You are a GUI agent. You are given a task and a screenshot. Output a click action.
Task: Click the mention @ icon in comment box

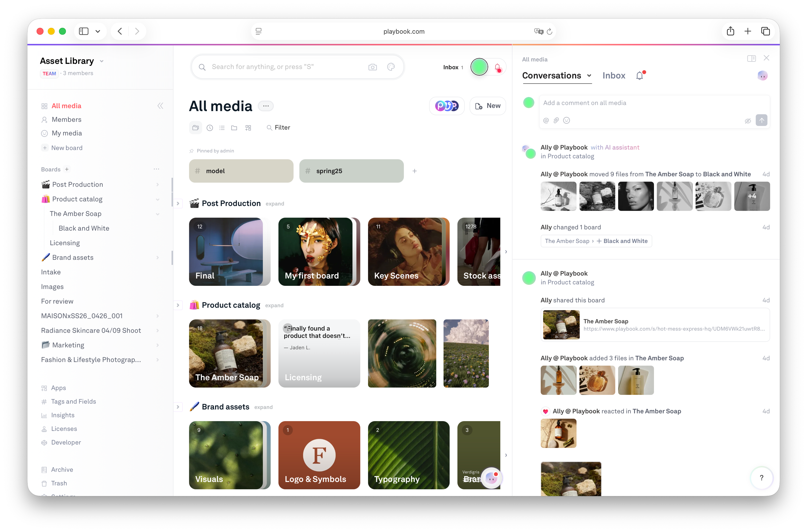pos(546,120)
